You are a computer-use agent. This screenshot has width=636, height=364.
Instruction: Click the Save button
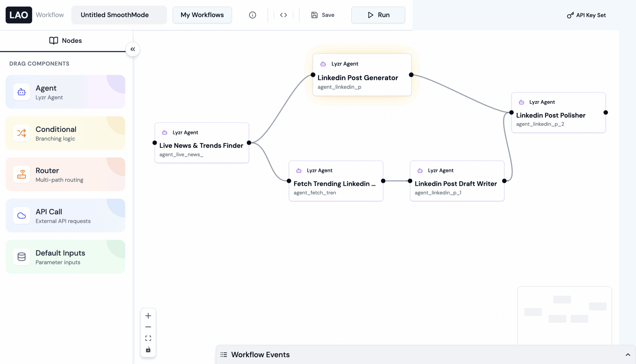323,15
